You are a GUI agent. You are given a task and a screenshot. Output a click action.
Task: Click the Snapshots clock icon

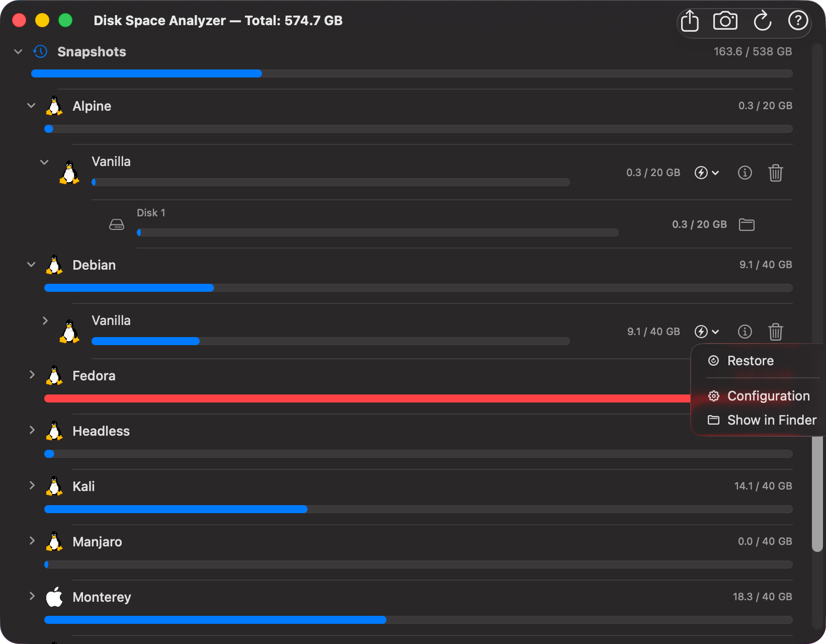40,51
